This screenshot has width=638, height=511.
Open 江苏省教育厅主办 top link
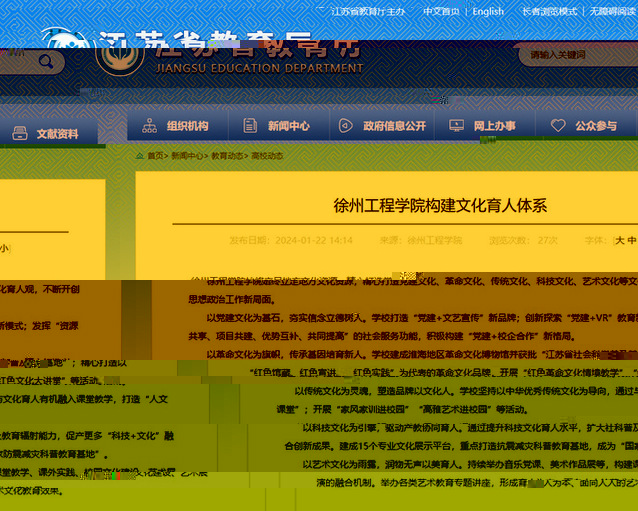(368, 12)
